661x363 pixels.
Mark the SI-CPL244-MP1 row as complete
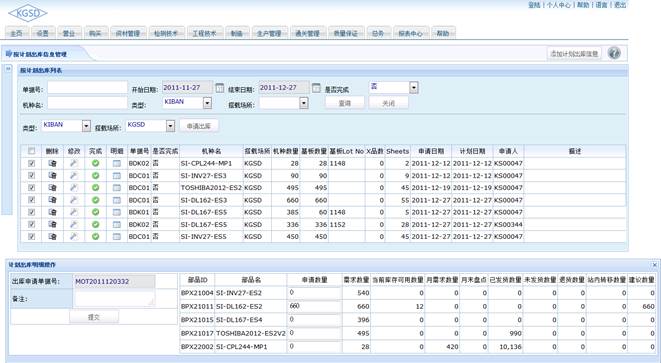[x=96, y=164]
